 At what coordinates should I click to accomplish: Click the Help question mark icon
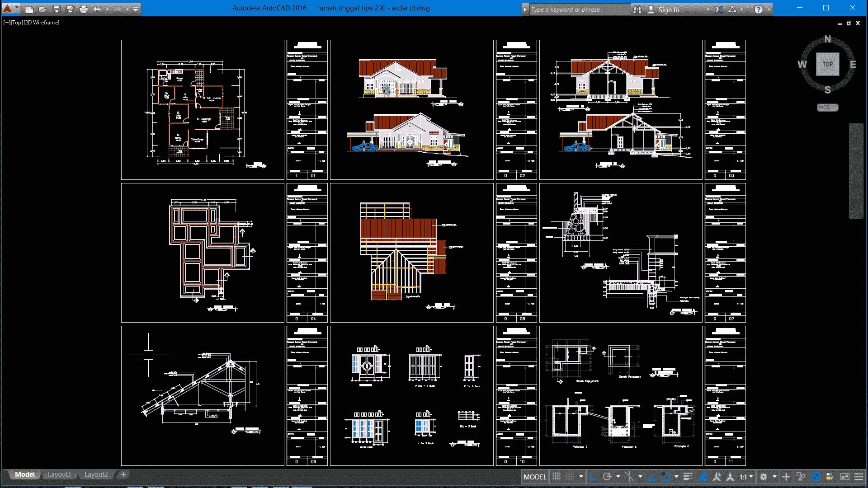coord(759,9)
